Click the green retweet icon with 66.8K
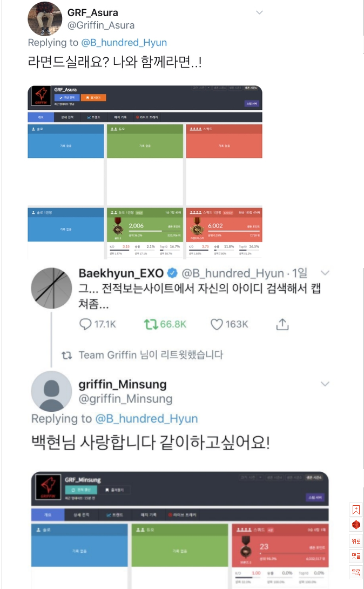The image size is (364, 589). click(x=151, y=324)
